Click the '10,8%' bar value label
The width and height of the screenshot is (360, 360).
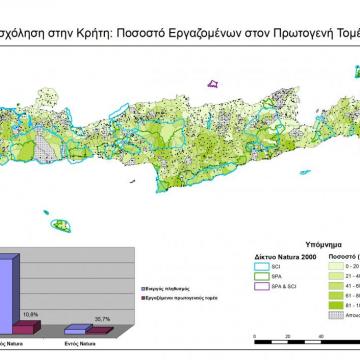point(30,314)
